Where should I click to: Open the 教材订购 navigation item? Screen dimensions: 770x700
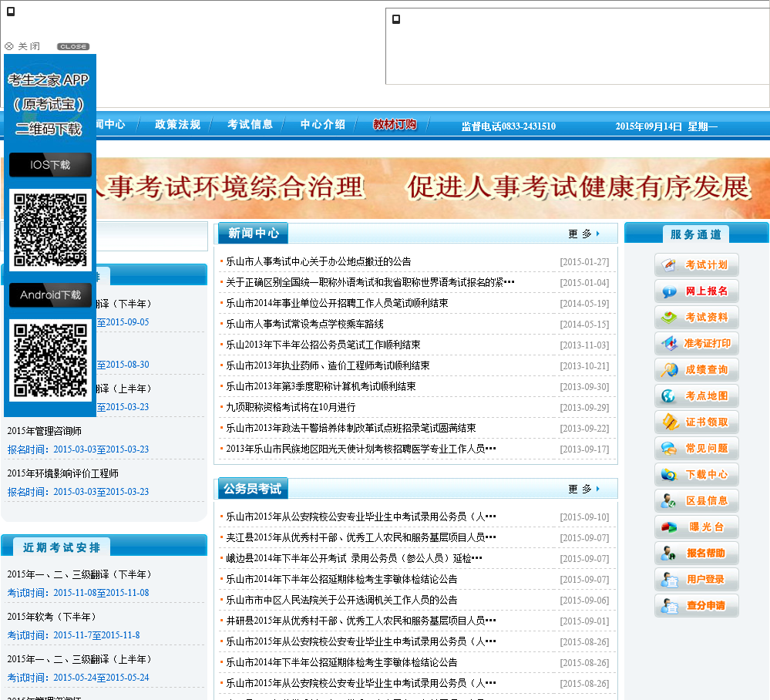(395, 125)
